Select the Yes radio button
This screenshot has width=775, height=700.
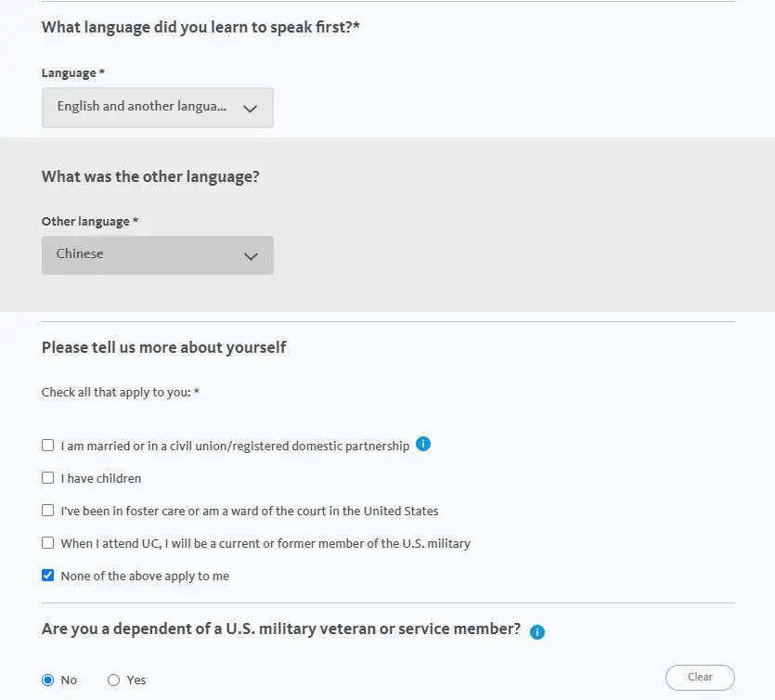[x=113, y=681]
